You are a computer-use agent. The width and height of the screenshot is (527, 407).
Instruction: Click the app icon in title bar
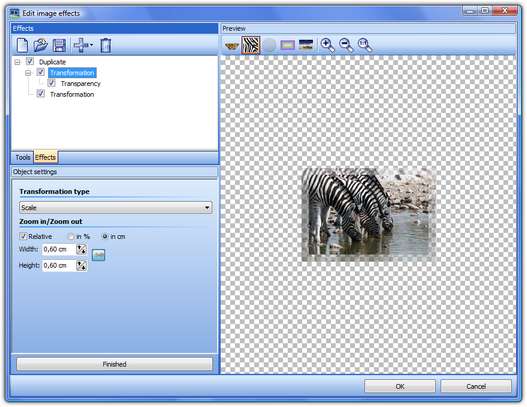coord(14,13)
